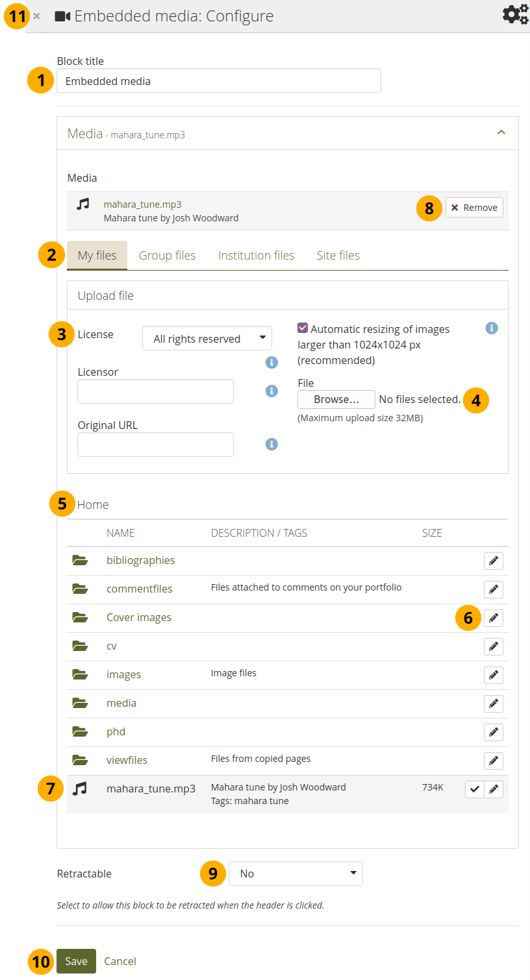530x980 pixels.
Task: Click the info icon beside Original URL field
Action: click(x=271, y=444)
